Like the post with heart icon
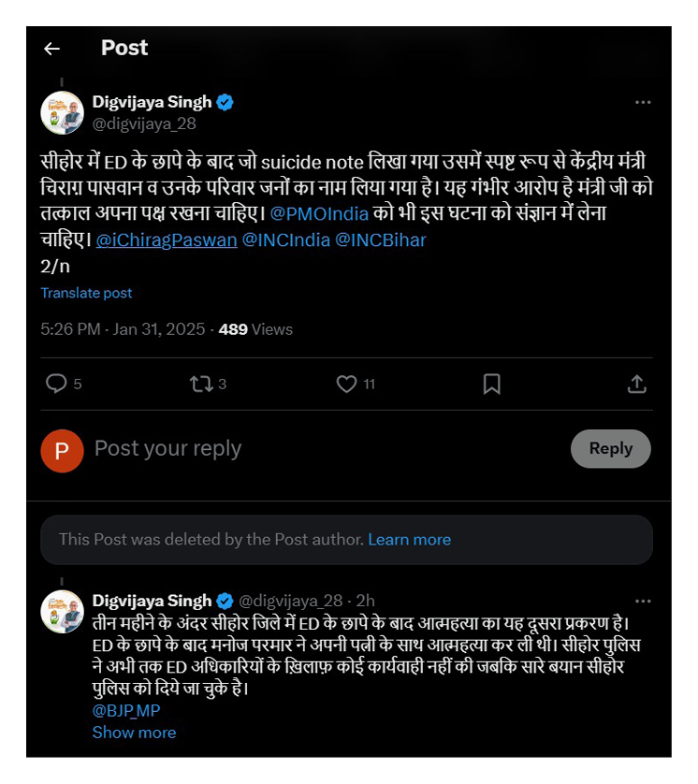698x784 pixels. [346, 384]
